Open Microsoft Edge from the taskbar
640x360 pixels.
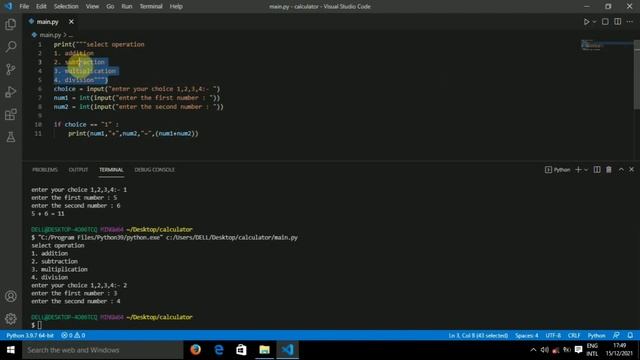click(x=219, y=350)
